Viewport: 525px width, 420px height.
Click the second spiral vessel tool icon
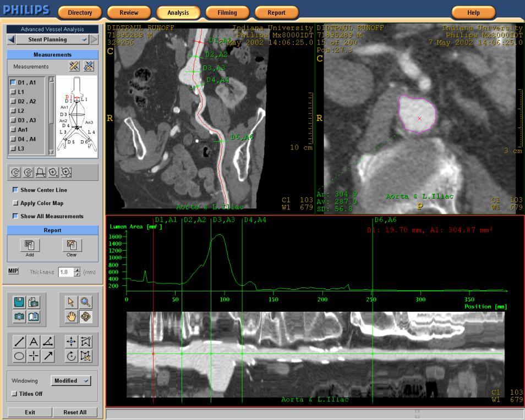click(28, 173)
